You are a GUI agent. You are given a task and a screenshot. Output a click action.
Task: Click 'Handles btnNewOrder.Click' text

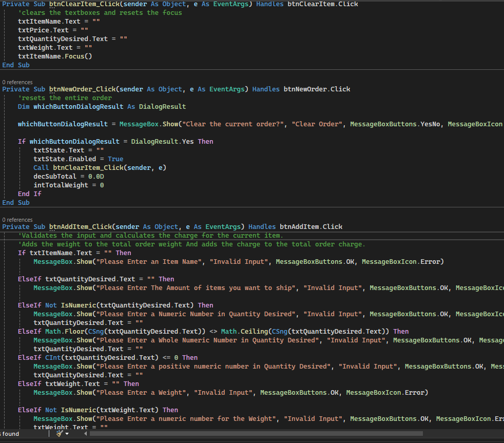(x=301, y=89)
